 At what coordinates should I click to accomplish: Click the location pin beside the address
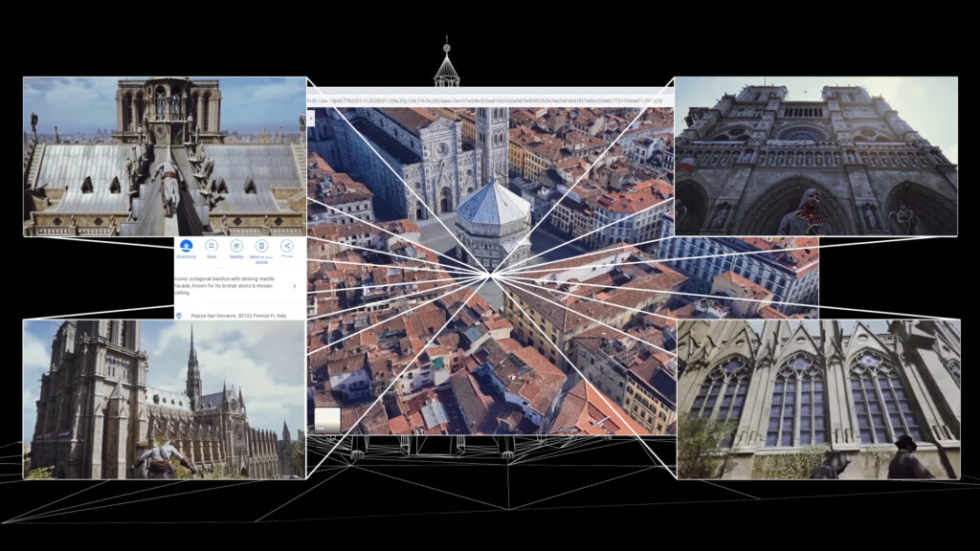coord(179,315)
